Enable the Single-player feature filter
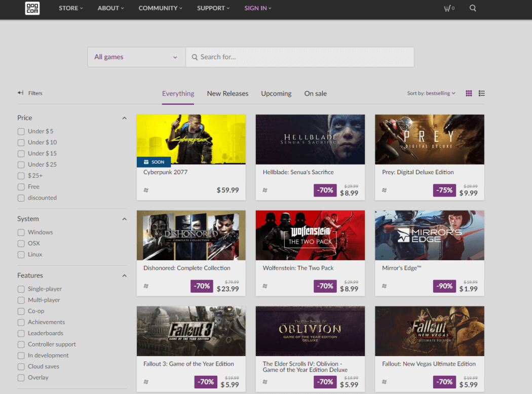This screenshot has width=532, height=394. click(x=21, y=289)
